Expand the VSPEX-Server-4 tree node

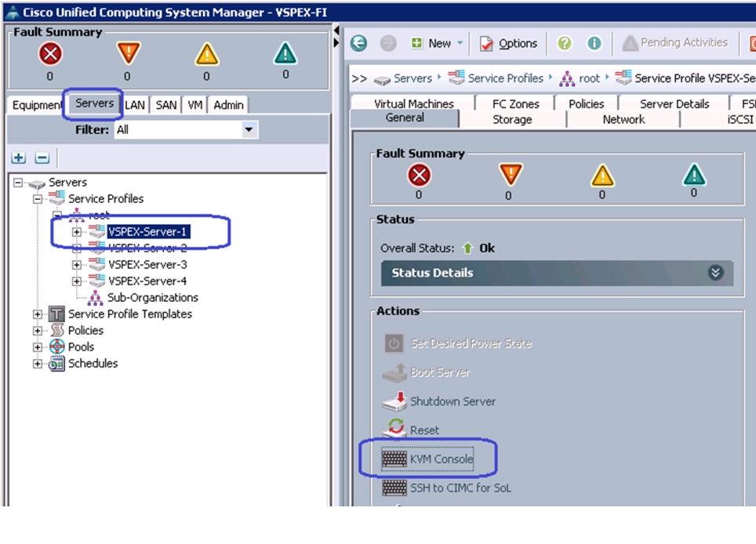coord(77,281)
